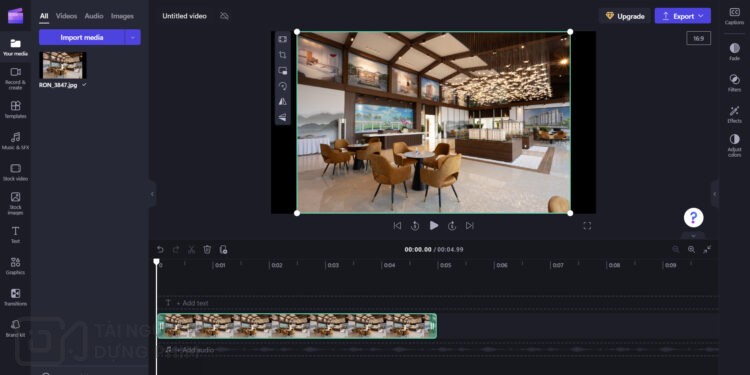750x375 pixels.
Task: Zoom in the timeline
Action: click(x=691, y=249)
